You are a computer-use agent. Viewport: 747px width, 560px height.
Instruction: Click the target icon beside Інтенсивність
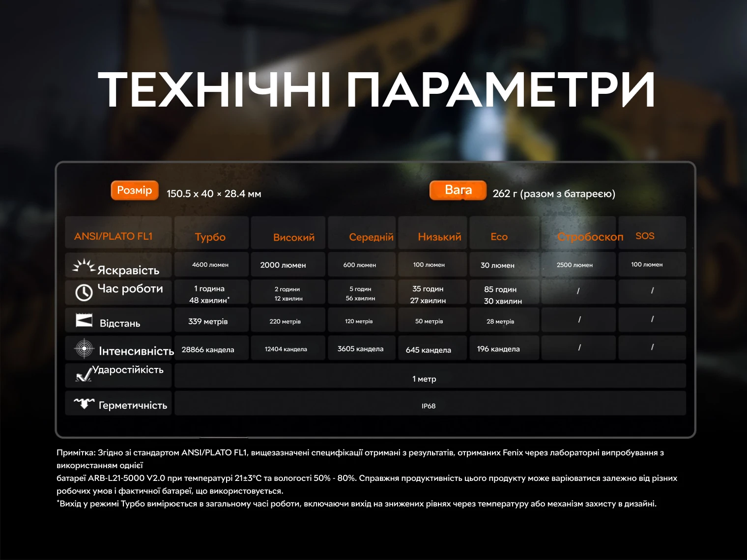pos(84,348)
